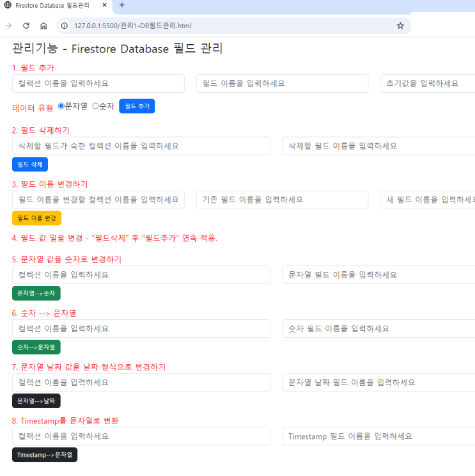Click the 데이터 유형 label

pyautogui.click(x=33, y=107)
